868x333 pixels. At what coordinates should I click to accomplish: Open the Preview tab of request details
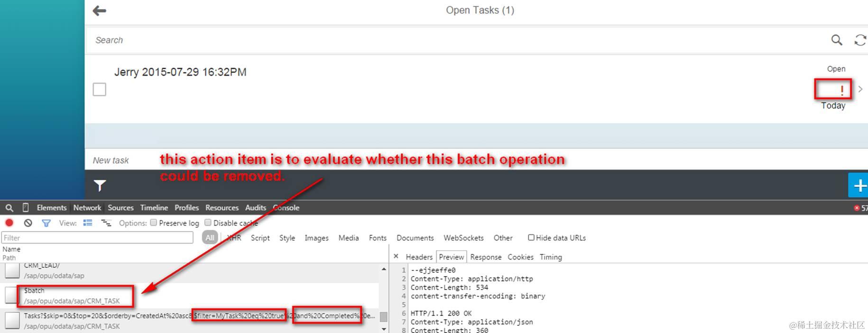(452, 257)
